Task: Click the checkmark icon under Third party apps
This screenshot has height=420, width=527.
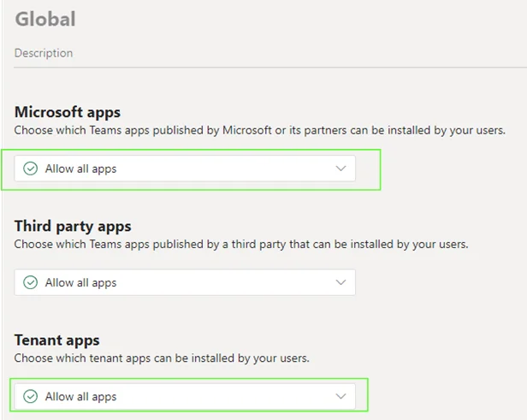Action: (x=30, y=282)
